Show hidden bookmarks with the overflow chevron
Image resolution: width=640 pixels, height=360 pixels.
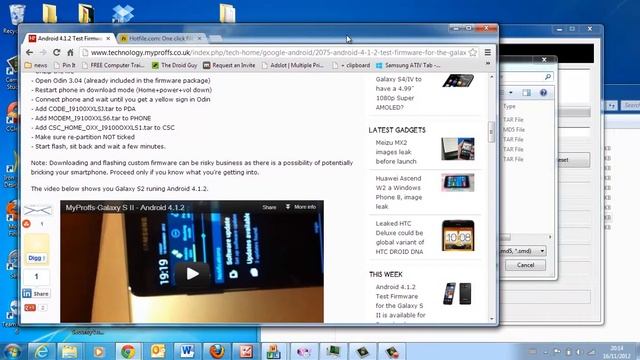488,64
